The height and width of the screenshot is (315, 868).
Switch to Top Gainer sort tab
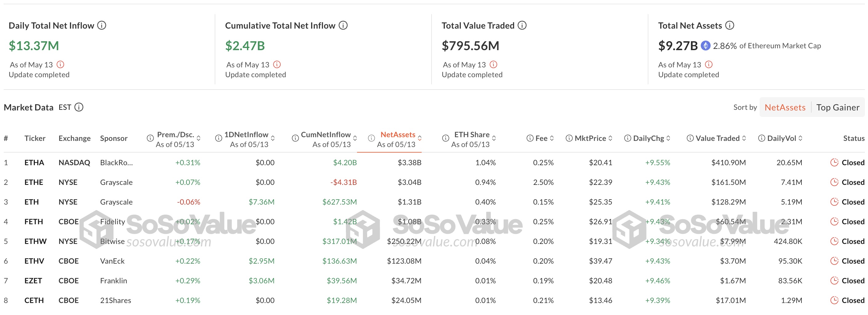(x=838, y=107)
